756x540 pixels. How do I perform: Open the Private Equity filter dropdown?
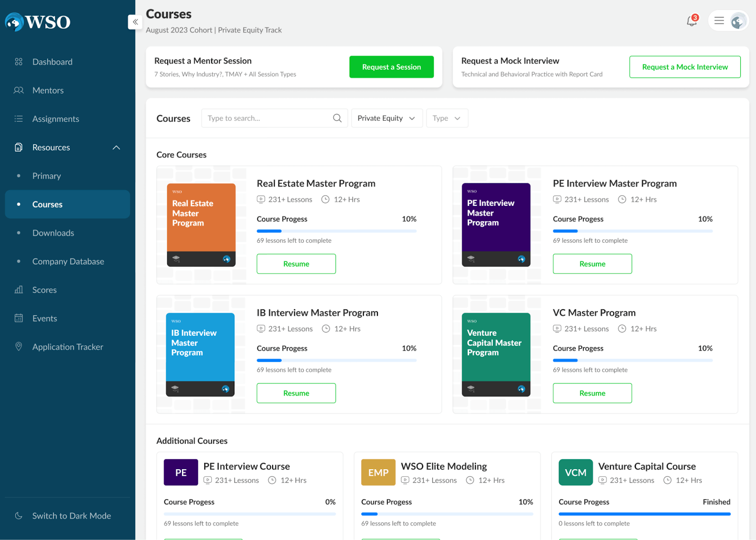(x=387, y=118)
